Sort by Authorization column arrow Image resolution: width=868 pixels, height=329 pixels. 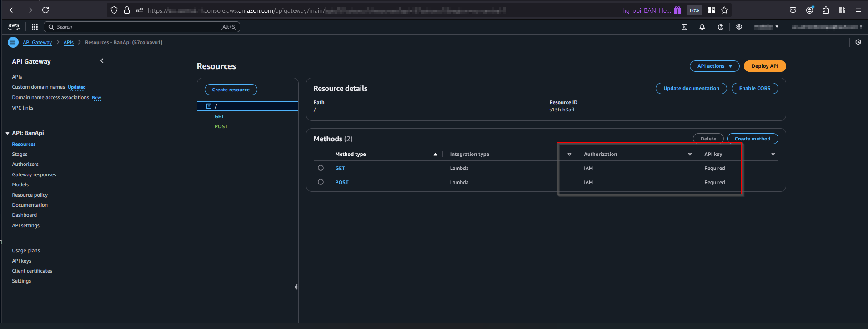pyautogui.click(x=690, y=154)
